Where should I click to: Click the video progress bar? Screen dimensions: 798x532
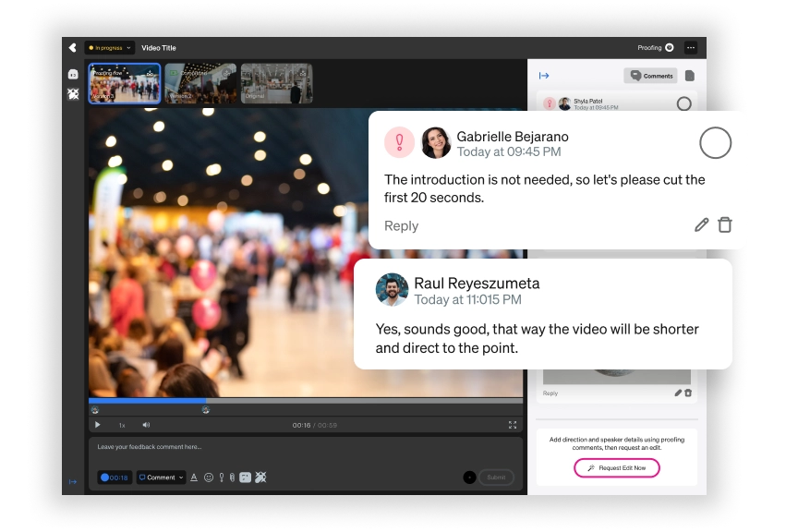305,401
